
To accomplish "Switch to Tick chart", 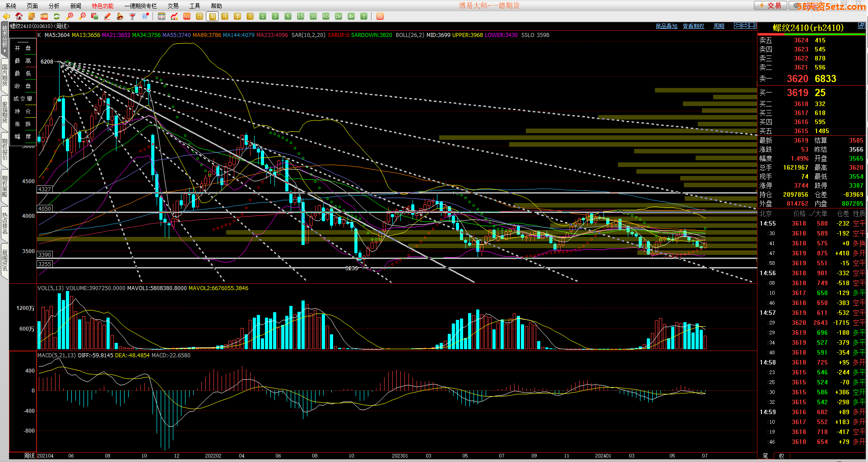I will pos(187,16).
